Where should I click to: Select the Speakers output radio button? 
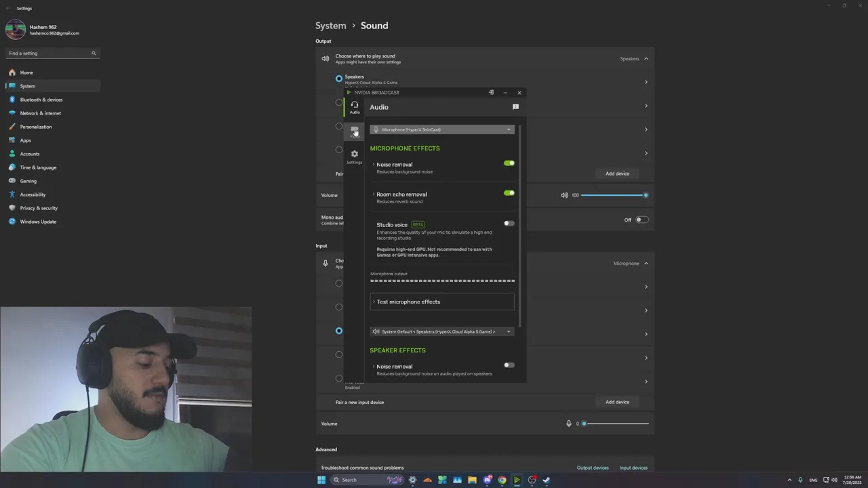point(339,79)
